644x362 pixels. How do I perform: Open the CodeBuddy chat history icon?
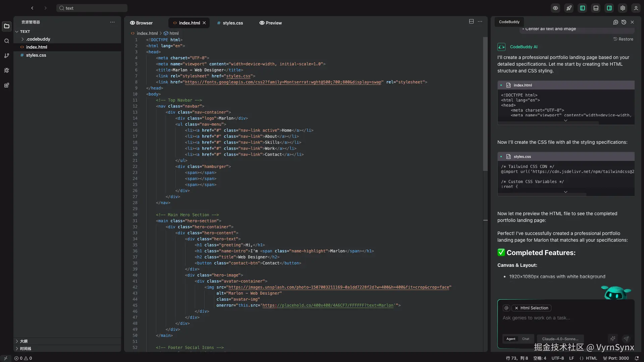tap(624, 22)
